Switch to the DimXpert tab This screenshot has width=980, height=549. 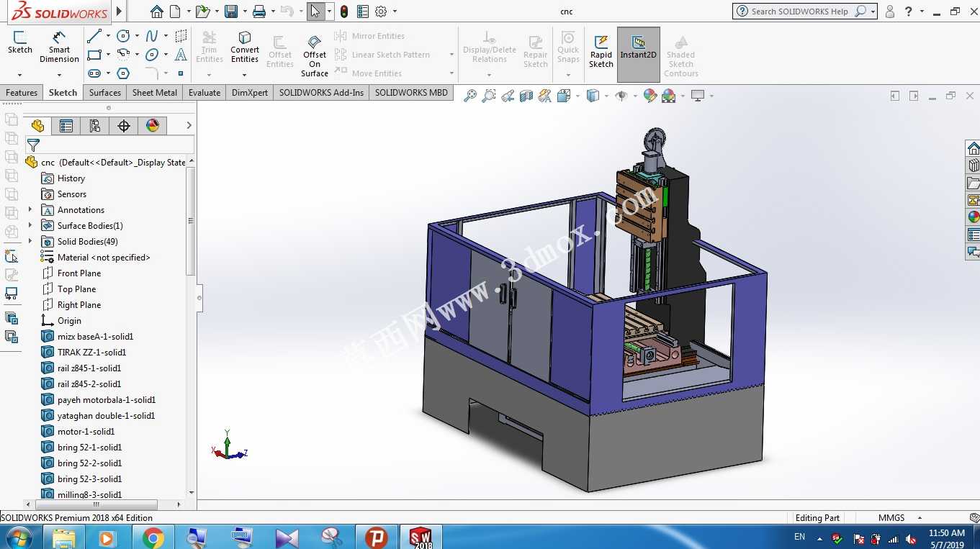click(x=250, y=93)
